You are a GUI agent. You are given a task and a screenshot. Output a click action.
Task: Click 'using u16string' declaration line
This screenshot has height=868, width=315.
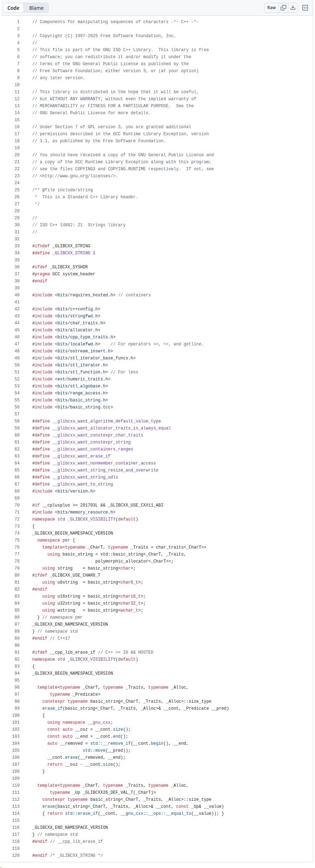coord(94,596)
